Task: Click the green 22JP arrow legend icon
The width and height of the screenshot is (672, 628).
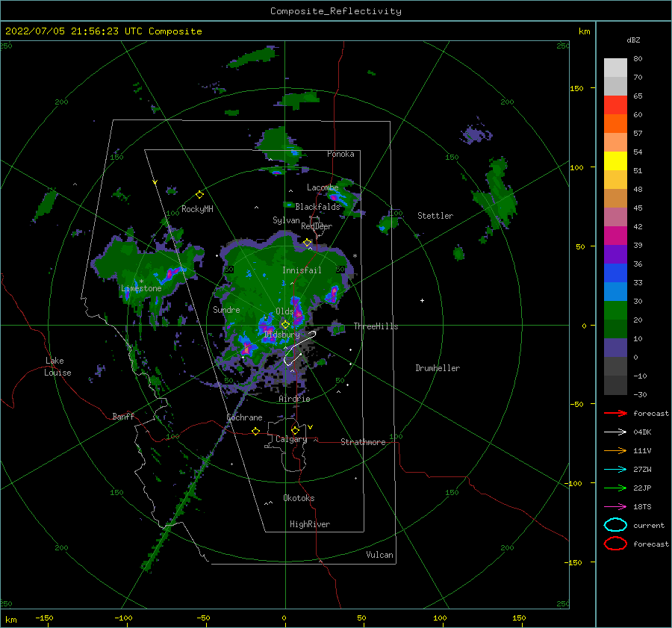Action: (615, 488)
